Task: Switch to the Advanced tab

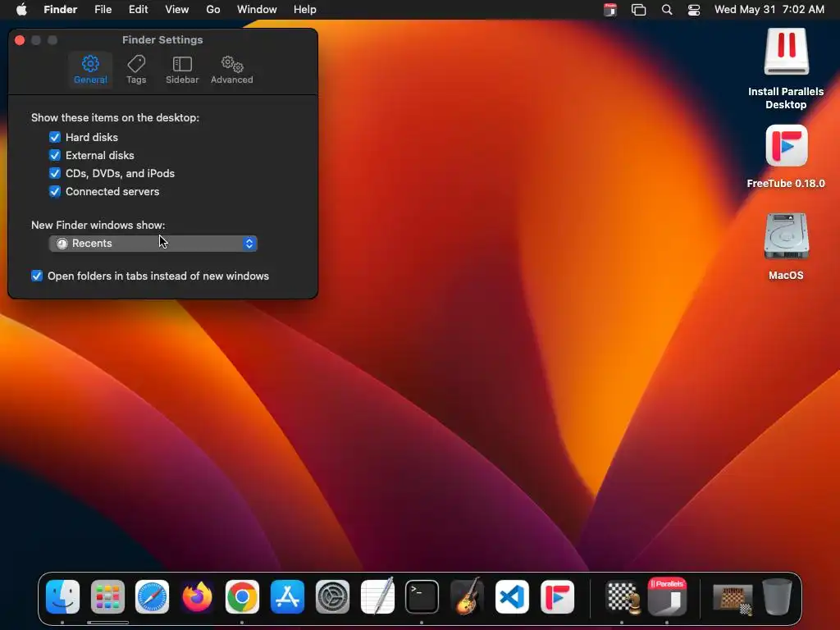Action: click(231, 70)
